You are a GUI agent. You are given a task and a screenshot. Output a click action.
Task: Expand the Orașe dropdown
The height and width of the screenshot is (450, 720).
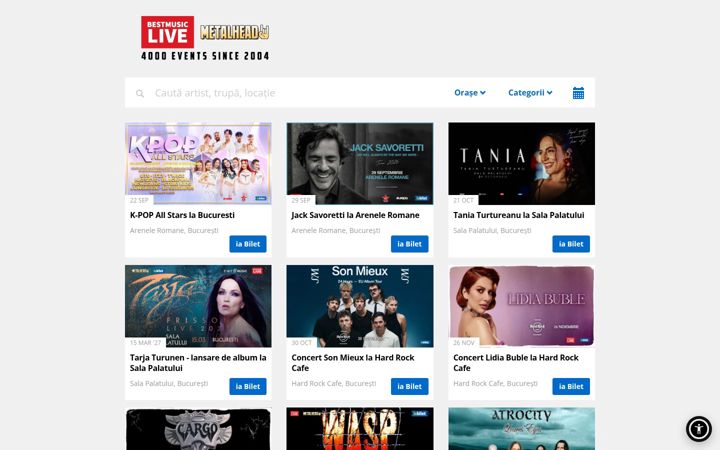470,93
